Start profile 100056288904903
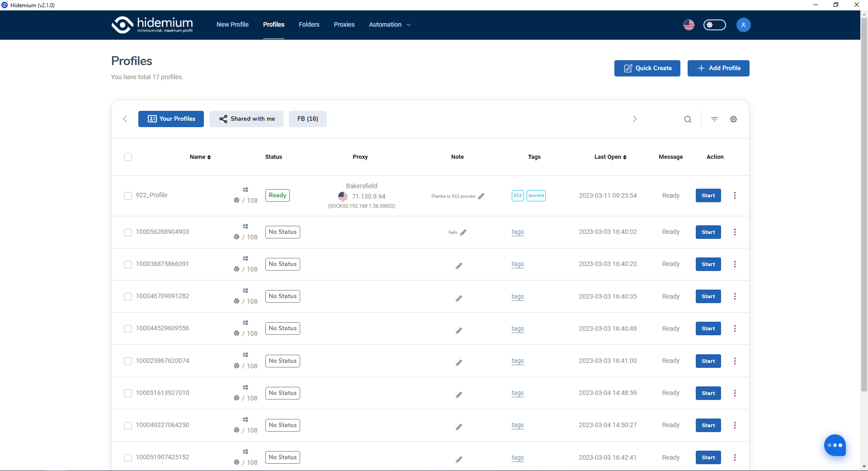Screen dimensions: 868x471 click(708, 232)
